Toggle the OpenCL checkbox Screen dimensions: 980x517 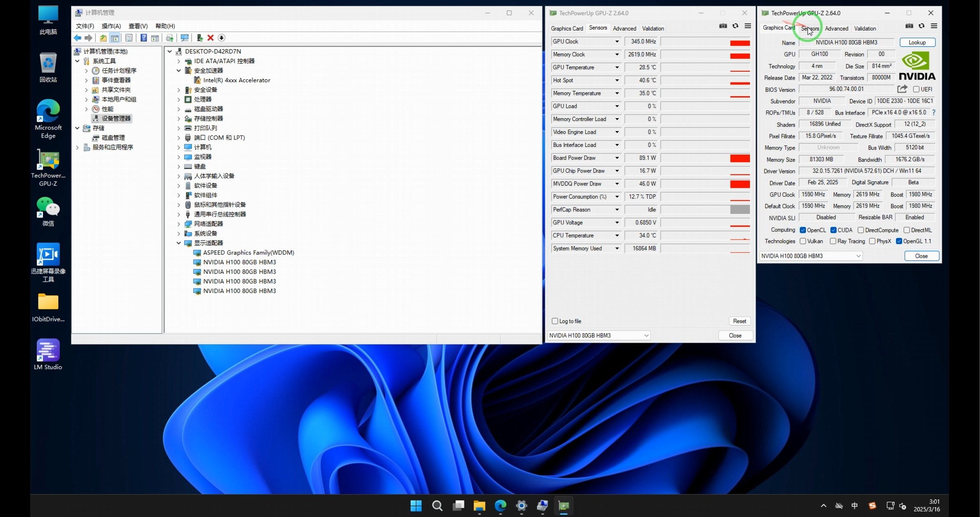click(803, 230)
